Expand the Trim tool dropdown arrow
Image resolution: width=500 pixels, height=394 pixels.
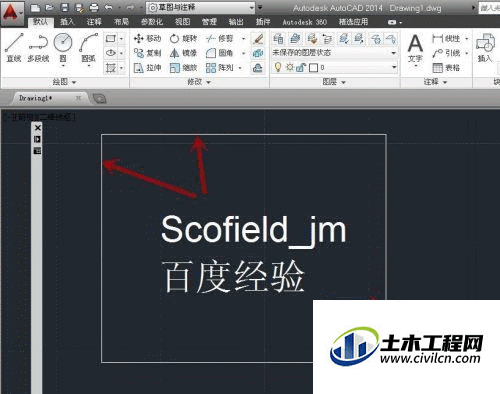click(x=243, y=39)
